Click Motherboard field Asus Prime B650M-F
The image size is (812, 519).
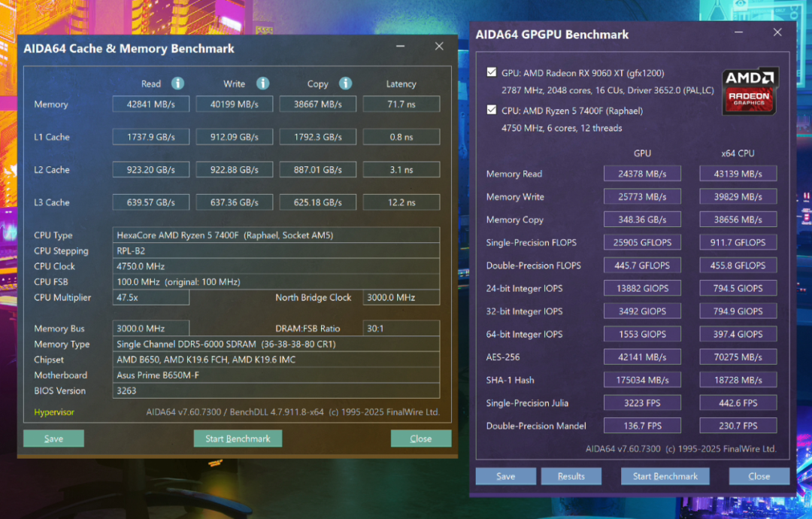[276, 375]
